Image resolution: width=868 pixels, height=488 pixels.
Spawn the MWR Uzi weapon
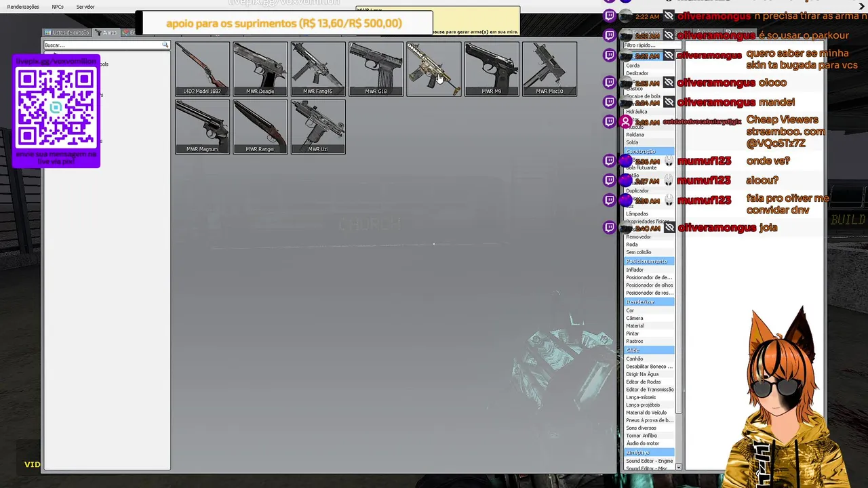pos(318,127)
